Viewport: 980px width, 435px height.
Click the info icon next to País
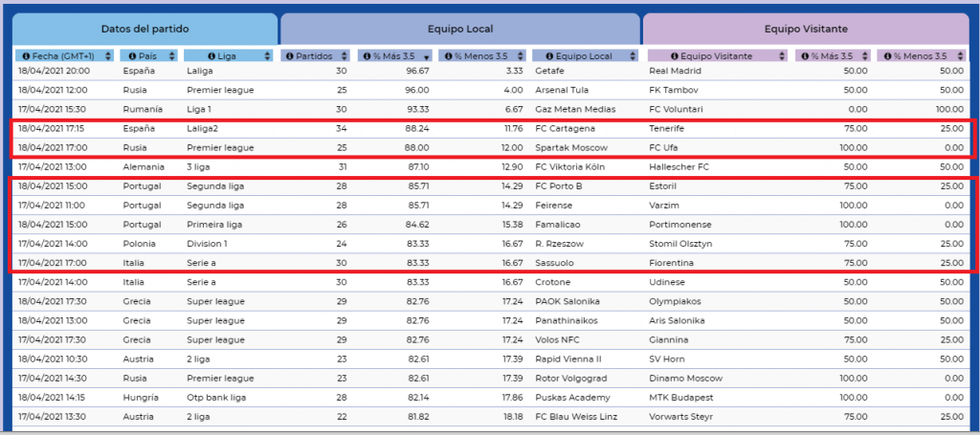coord(131,56)
